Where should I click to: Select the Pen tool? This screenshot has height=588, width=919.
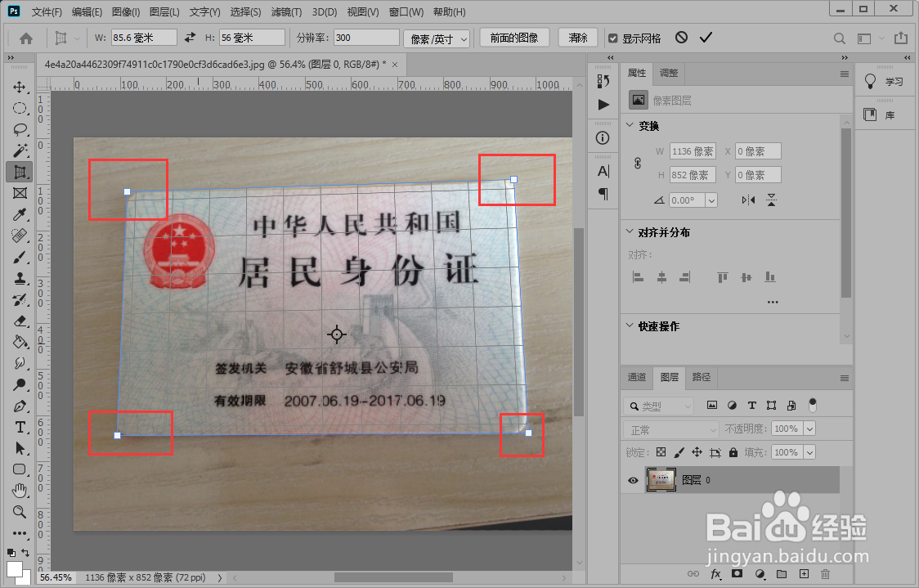pyautogui.click(x=20, y=406)
